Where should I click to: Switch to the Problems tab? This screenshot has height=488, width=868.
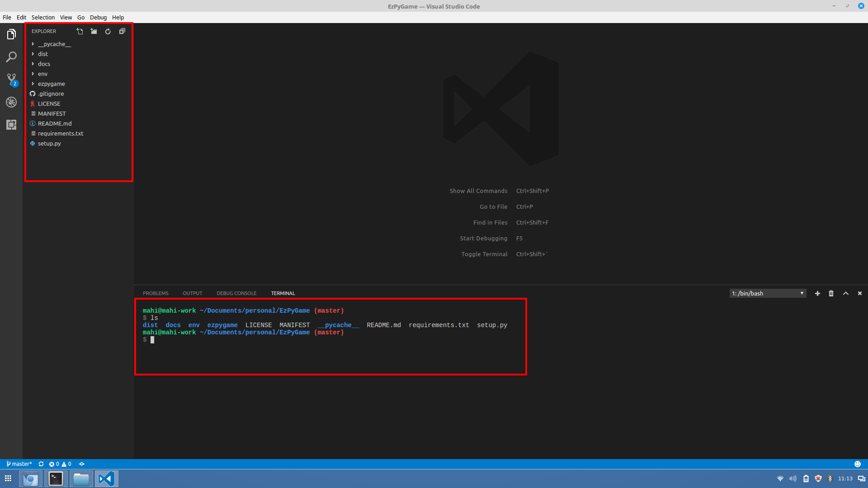[156, 293]
